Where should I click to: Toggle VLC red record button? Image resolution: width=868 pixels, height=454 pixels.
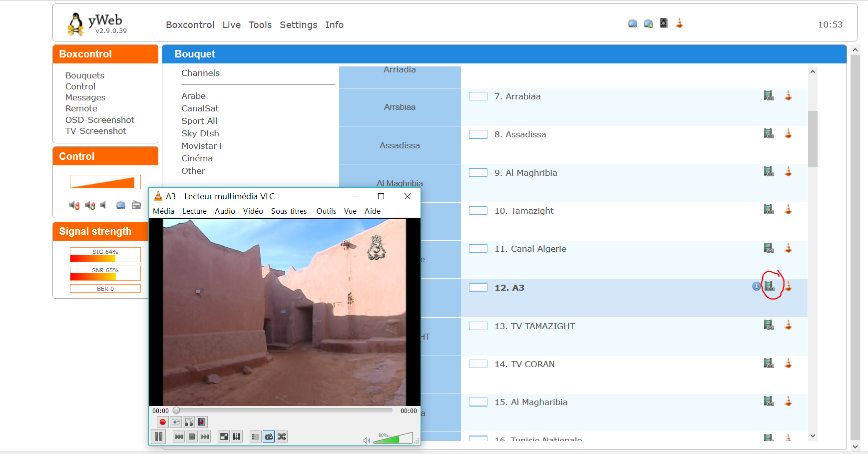pos(163,422)
